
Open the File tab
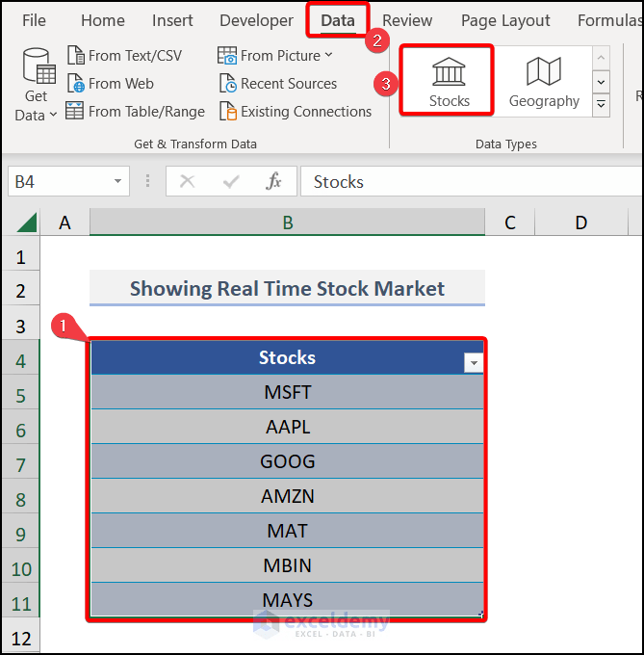(34, 20)
